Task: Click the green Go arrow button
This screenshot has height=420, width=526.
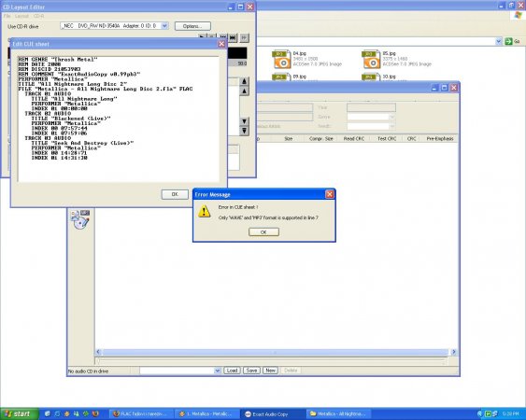Action: click(x=508, y=41)
